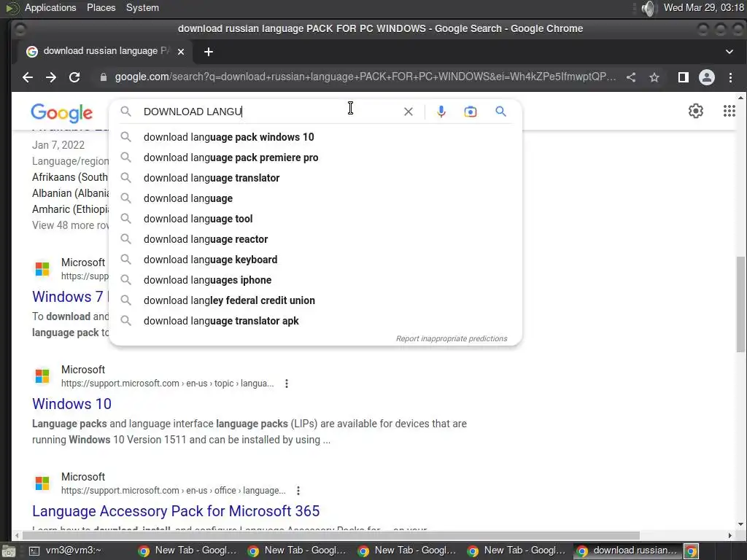Go back to the previous page
This screenshot has height=560, width=747.
coord(28,77)
